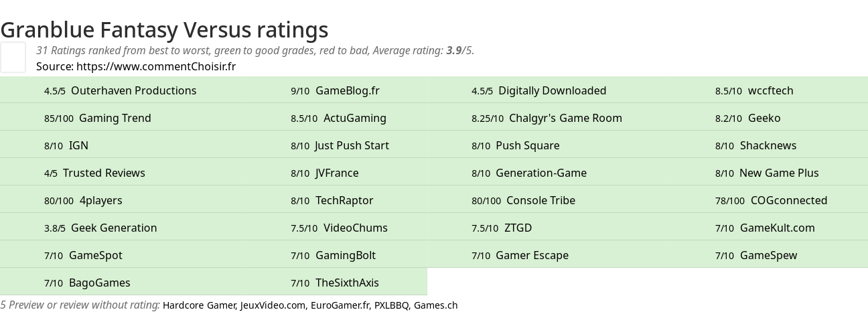The image size is (868, 312).
Task: Click the Chalgyr's Game Room entry
Action: 565,118
